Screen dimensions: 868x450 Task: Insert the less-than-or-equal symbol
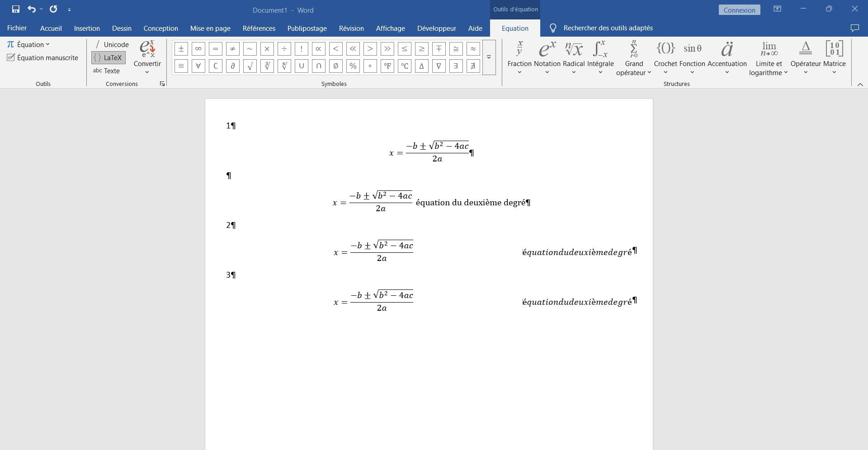[404, 49]
